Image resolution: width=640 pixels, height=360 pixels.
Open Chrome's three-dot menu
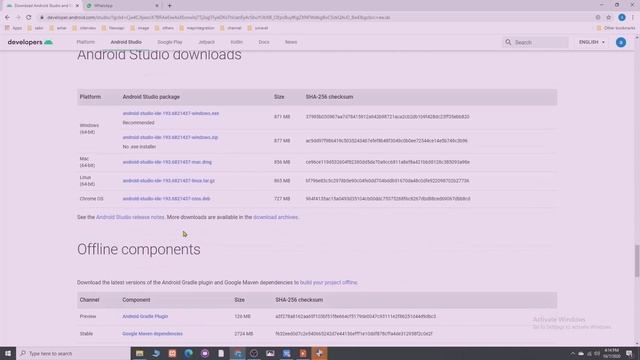633,18
